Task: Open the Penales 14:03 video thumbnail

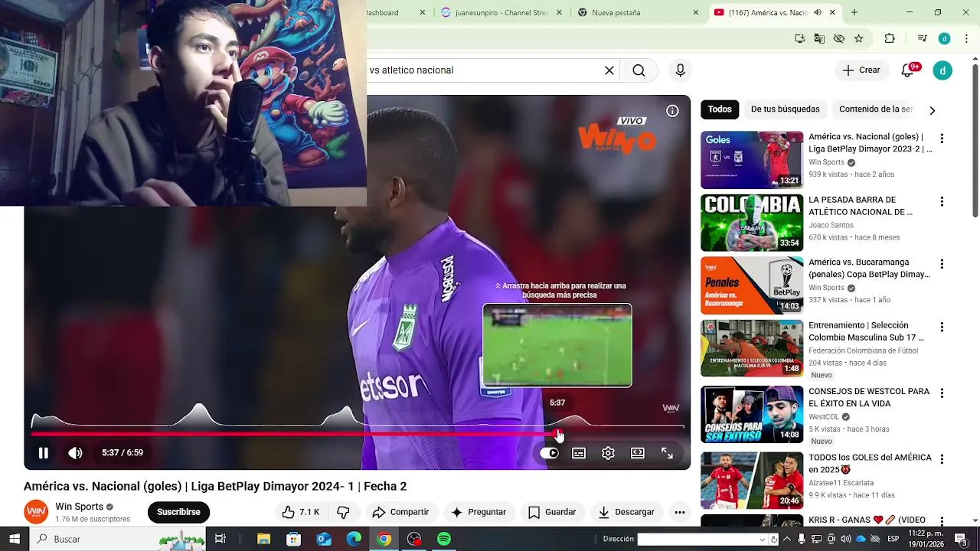Action: [x=752, y=285]
